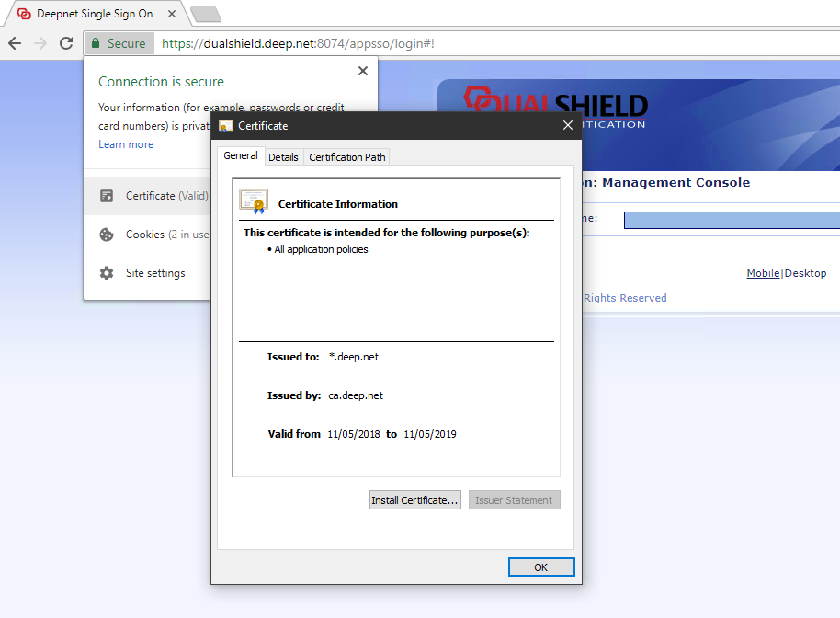840x618 pixels.
Task: Close the Deepnet Single Sign On tab
Action: (x=172, y=14)
